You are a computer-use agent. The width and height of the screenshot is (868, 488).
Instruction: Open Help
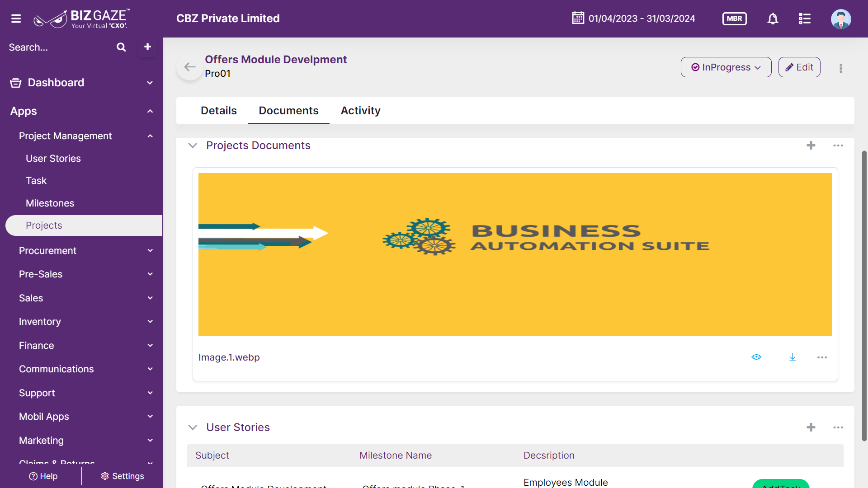coord(43,476)
